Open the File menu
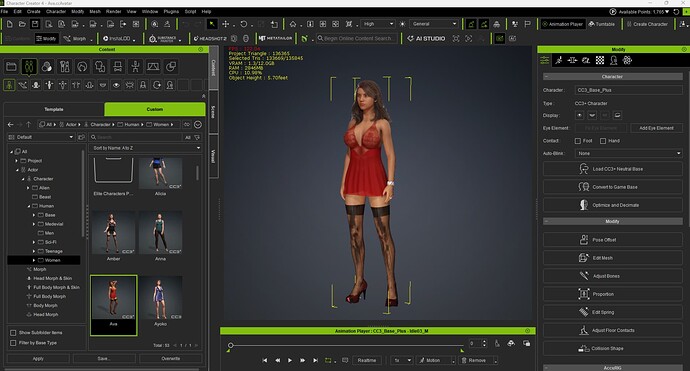Image resolution: width=690 pixels, height=371 pixels. click(x=4, y=11)
